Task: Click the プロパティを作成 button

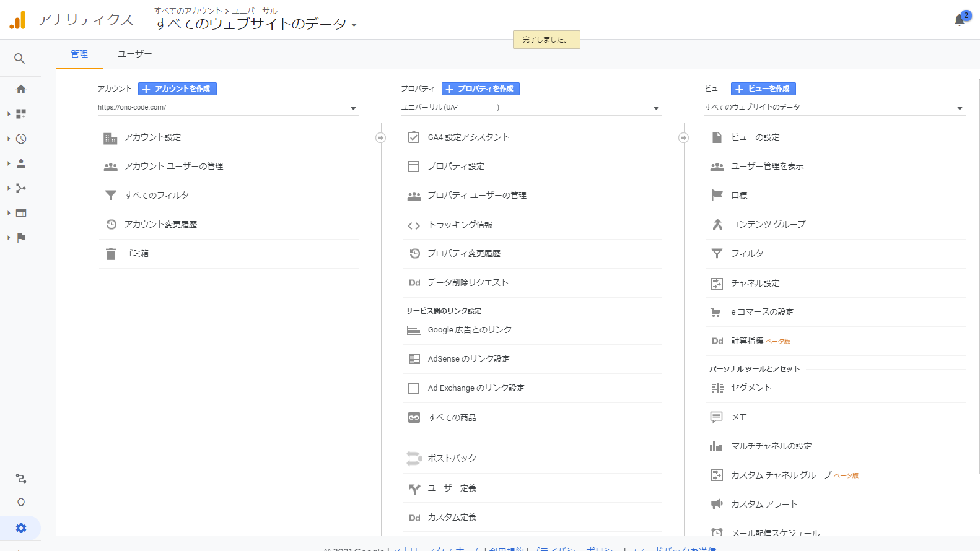Action: click(x=481, y=89)
